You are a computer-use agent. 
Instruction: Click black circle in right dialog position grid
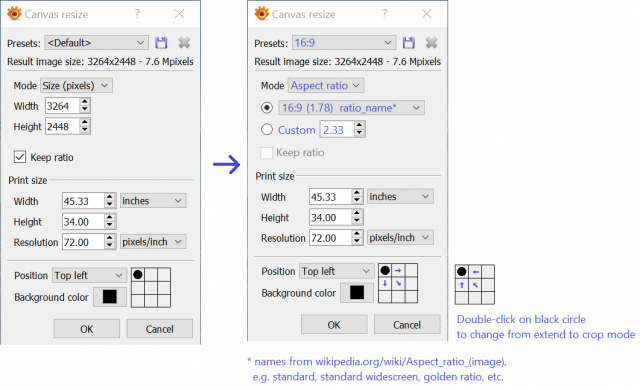[x=385, y=270]
